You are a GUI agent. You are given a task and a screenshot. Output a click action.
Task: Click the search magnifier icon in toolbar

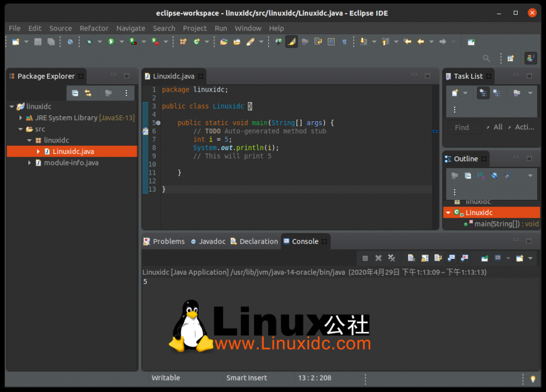point(486,58)
